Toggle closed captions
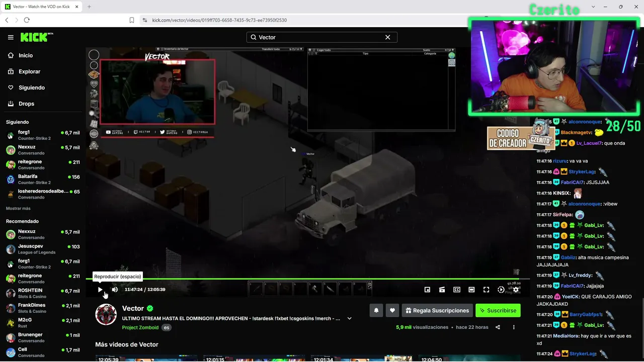This screenshot has height=362, width=644. (x=457, y=290)
